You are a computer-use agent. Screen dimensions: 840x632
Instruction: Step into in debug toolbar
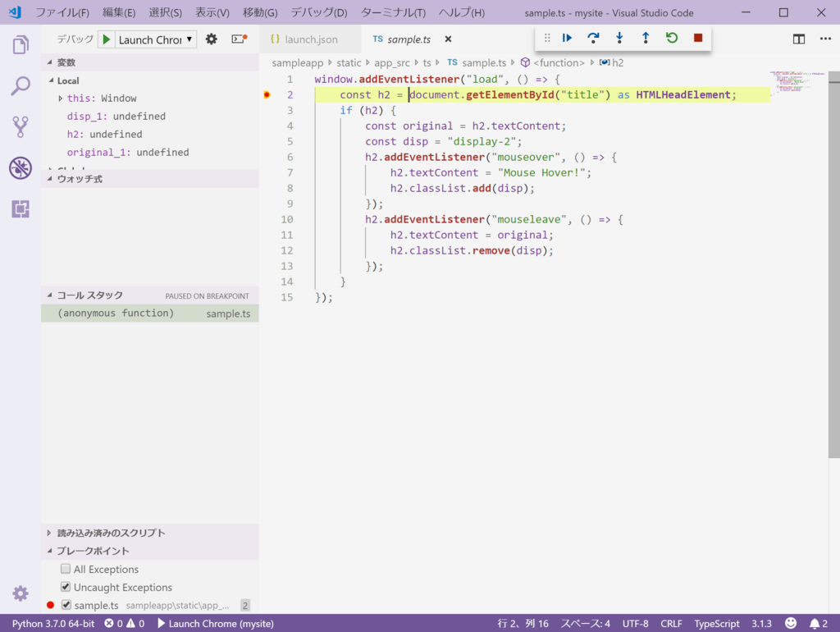pyautogui.click(x=619, y=38)
